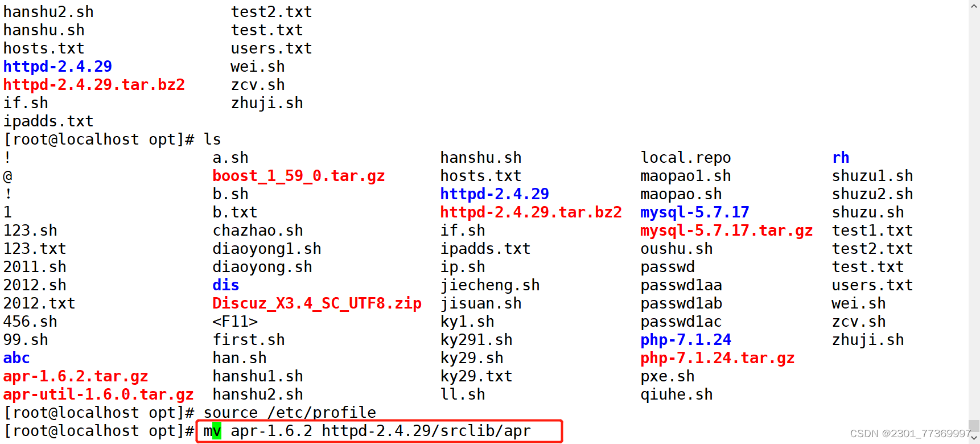Select the pxe.sh script entry
This screenshot has width=980, height=444.
668,376
